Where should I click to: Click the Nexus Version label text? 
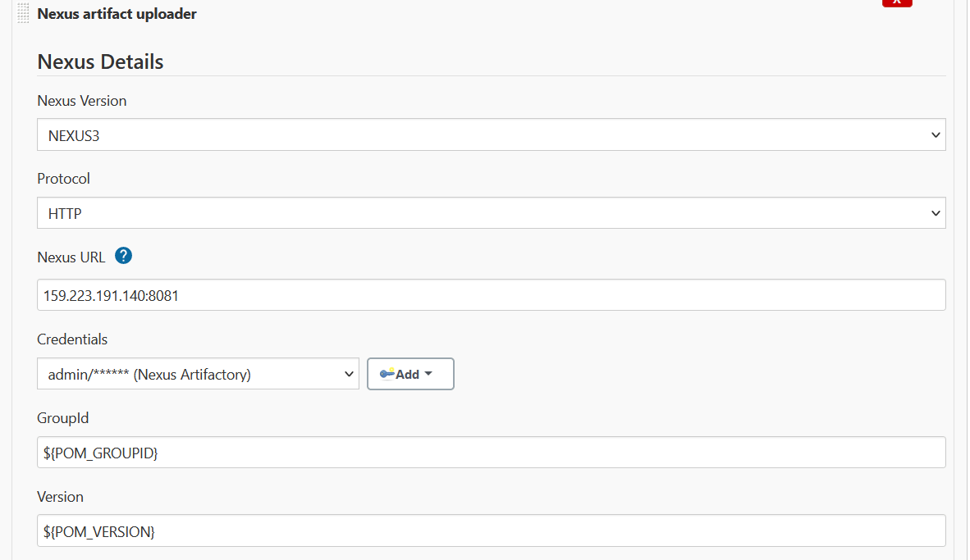coord(82,101)
